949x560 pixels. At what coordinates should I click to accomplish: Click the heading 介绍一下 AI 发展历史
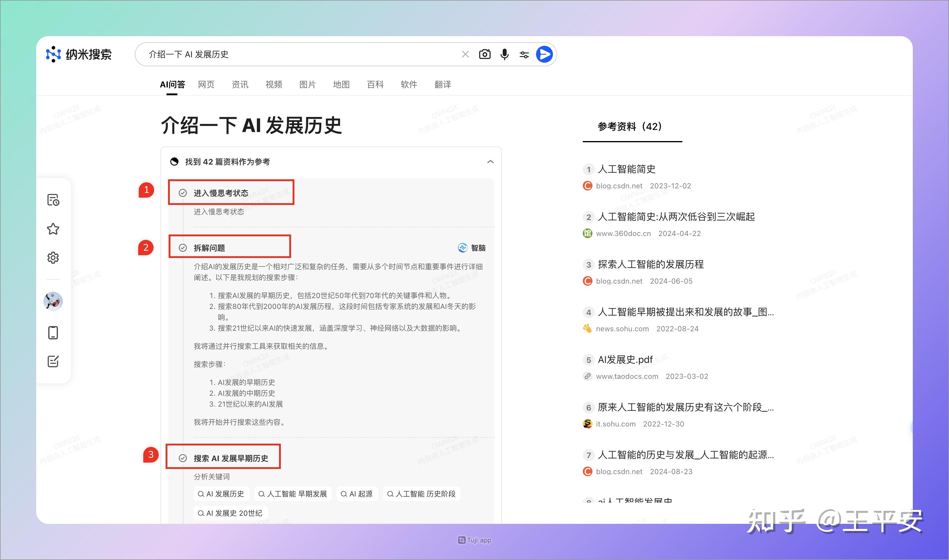252,125
